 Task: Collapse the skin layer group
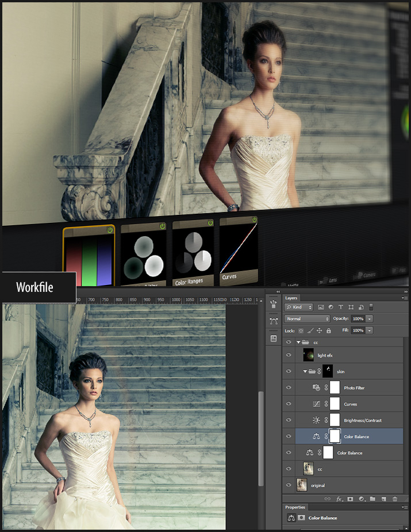305,372
